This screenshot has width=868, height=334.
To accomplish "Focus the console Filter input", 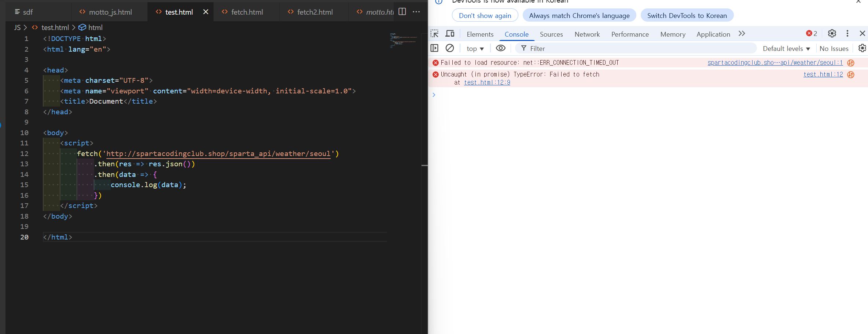I will click(636, 48).
